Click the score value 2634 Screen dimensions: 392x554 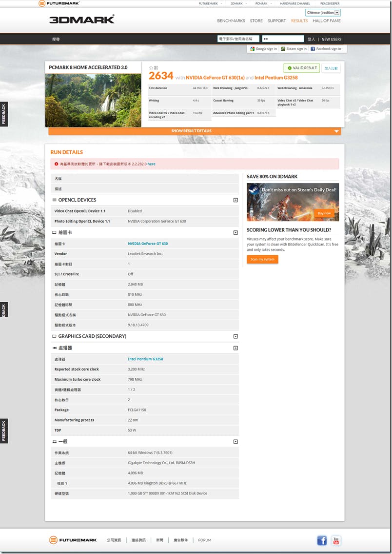(161, 76)
